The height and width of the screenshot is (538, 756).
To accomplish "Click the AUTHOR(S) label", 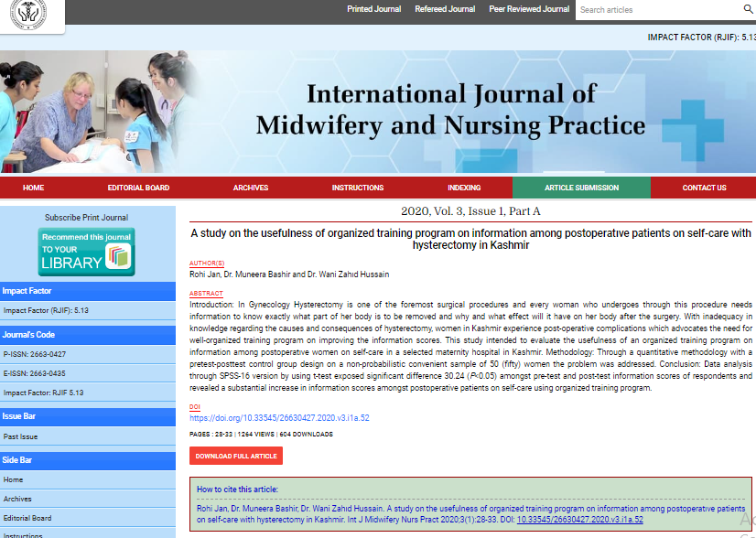I will 207,264.
